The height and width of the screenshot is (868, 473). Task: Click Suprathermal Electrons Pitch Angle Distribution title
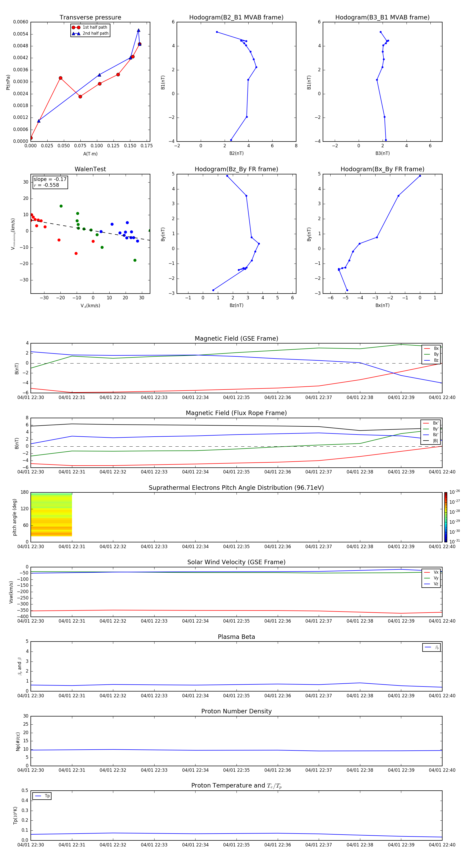(236, 488)
